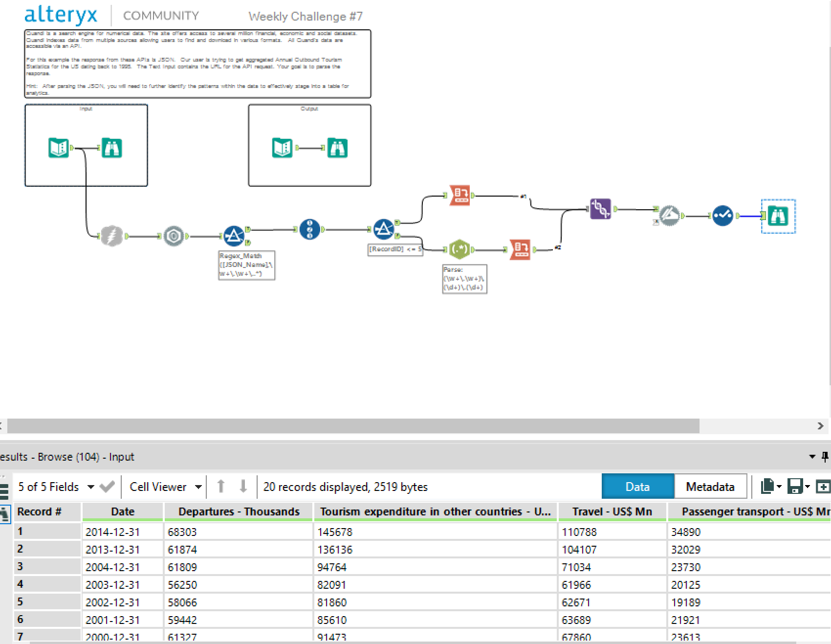Click the Regex_Match Formula tool
Screen dimensions: 831x644
234,235
